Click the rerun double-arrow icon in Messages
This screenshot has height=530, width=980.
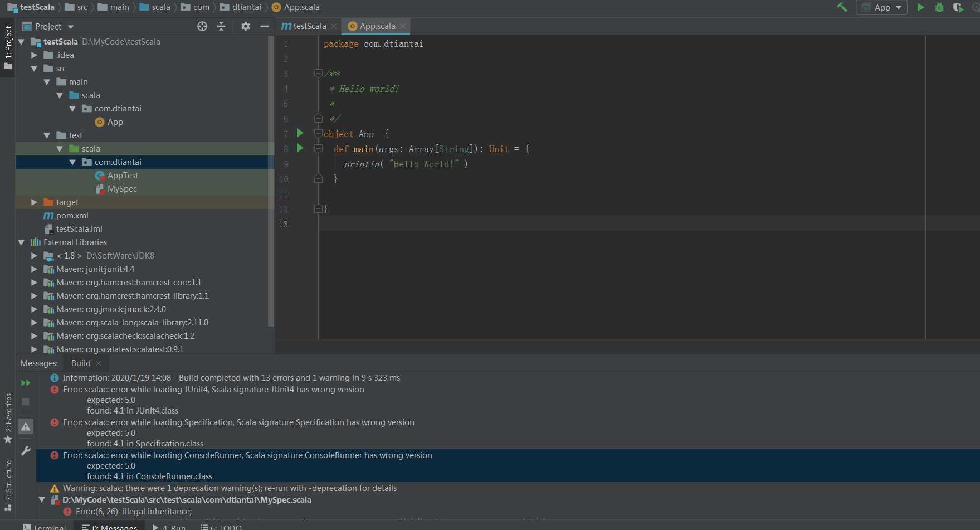coord(26,383)
